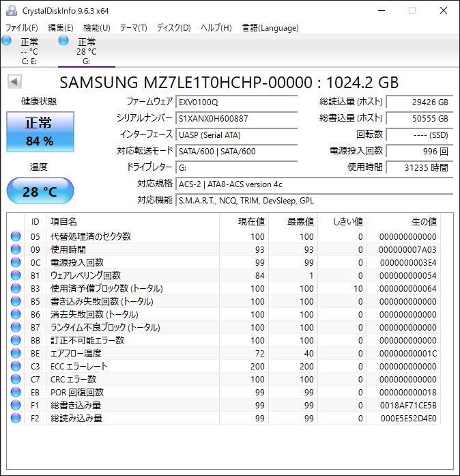Click status orb for G: disk

pos(63,41)
